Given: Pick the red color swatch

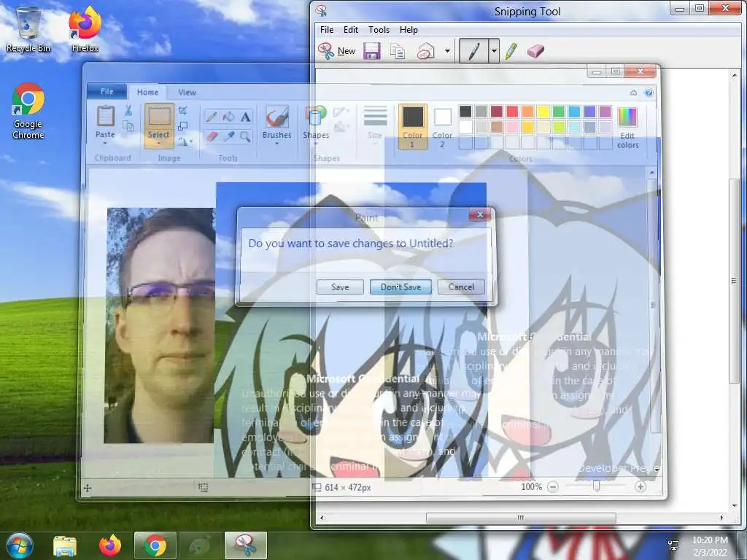Looking at the screenshot, I should click(512, 112).
